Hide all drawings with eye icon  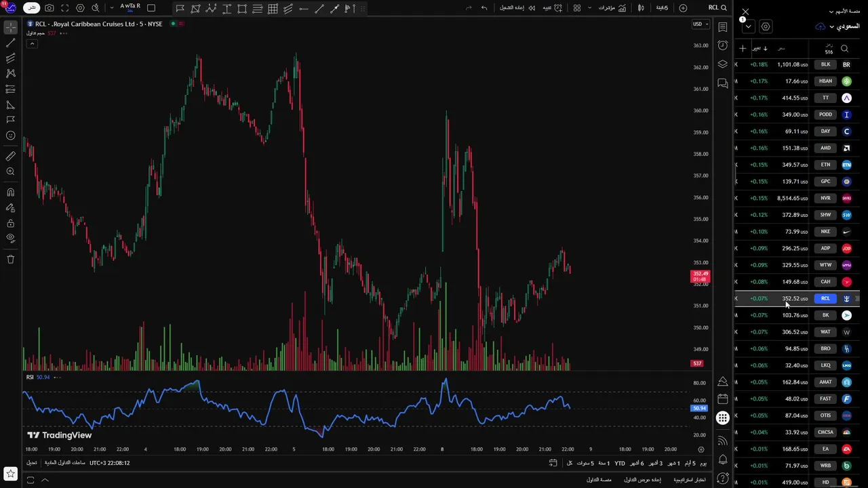pyautogui.click(x=10, y=238)
